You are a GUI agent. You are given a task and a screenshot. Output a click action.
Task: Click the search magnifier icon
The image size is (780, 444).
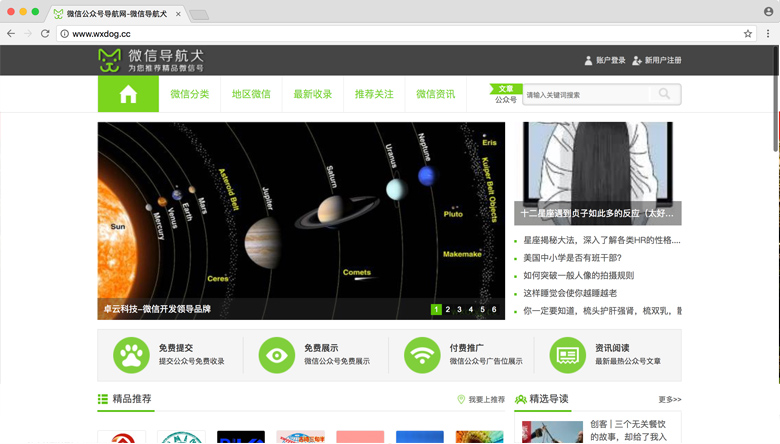click(x=664, y=94)
